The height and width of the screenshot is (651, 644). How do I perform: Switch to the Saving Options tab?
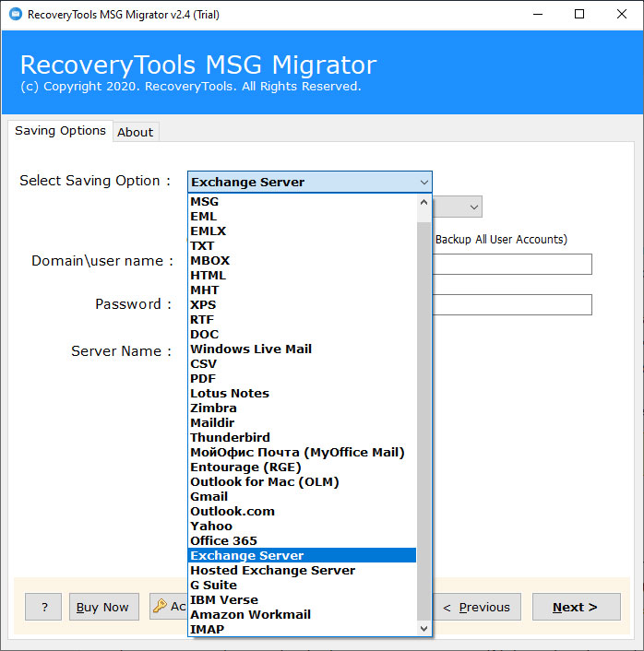(x=60, y=131)
